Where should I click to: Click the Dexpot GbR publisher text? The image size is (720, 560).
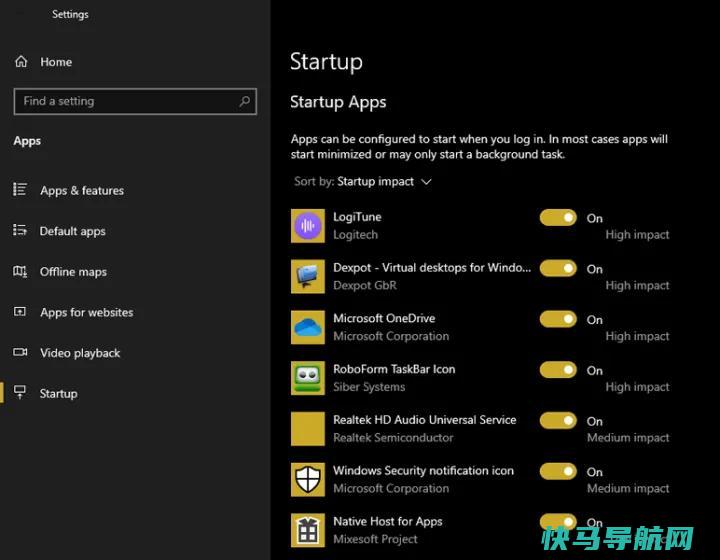pos(365,286)
